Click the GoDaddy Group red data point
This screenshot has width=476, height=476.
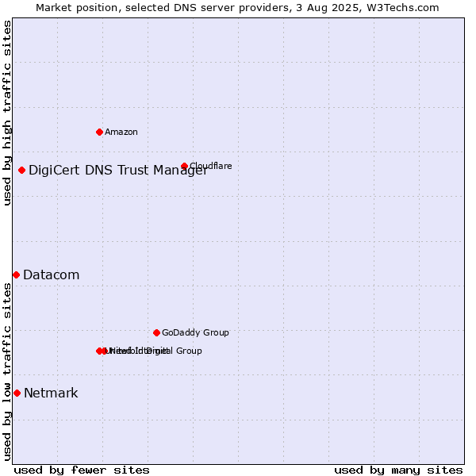tap(156, 333)
